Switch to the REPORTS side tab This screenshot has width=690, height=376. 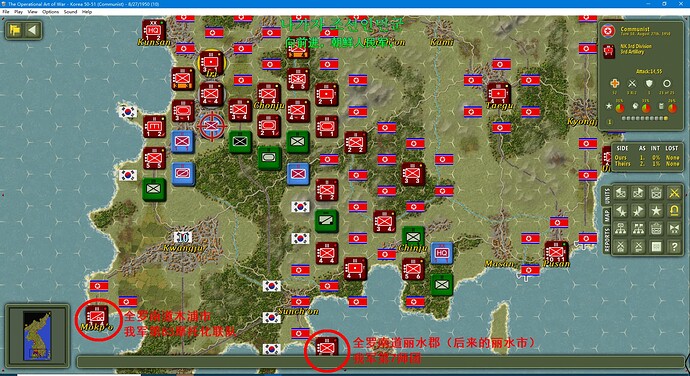[607, 240]
